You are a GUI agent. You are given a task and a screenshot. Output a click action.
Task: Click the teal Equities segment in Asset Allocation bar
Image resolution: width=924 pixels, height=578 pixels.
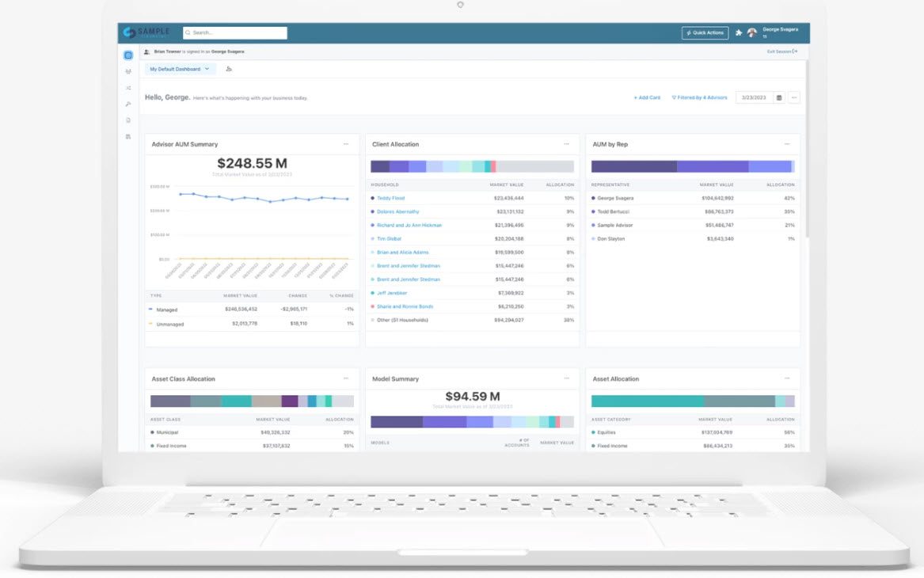[646, 401]
